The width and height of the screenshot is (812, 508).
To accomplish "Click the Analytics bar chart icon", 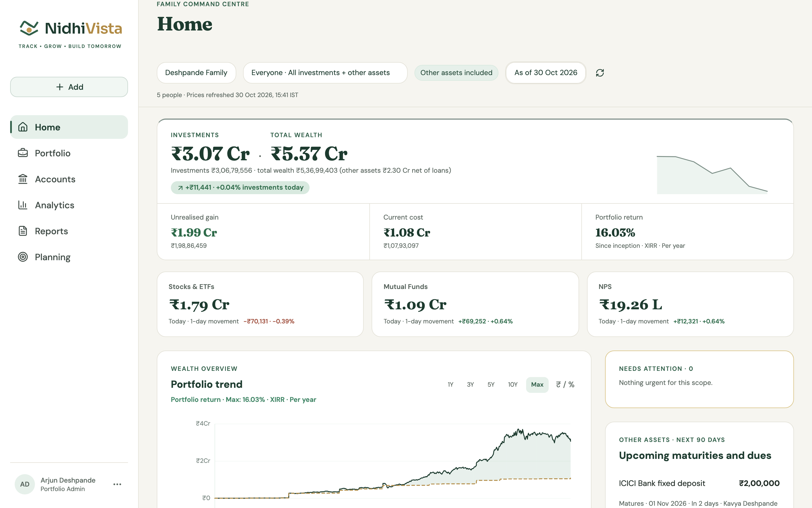I will click(23, 205).
